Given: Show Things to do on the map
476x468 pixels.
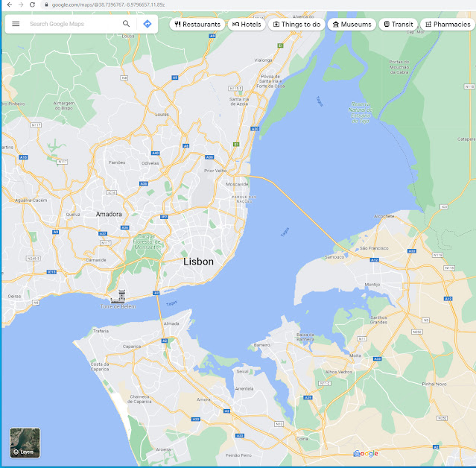Looking at the screenshot, I should tap(296, 25).
